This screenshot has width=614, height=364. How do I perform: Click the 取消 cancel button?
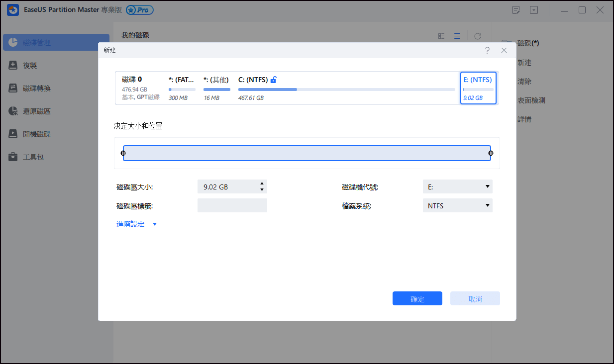(475, 298)
